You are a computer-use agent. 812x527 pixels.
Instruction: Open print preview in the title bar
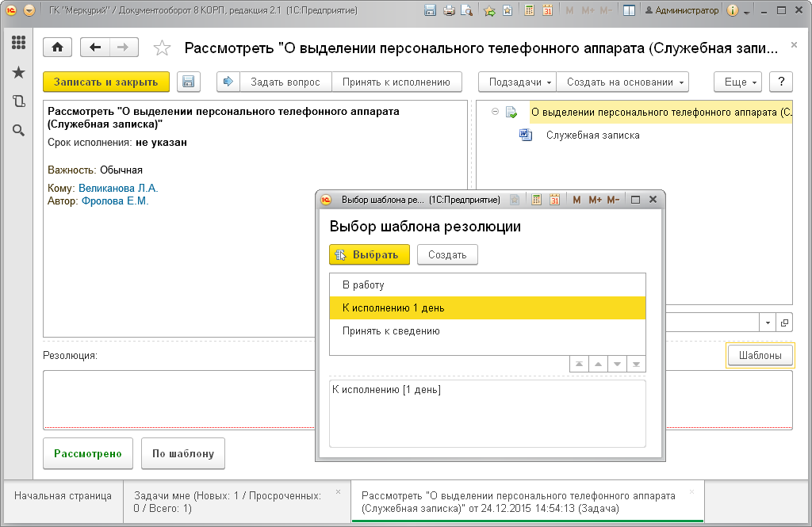[466, 10]
